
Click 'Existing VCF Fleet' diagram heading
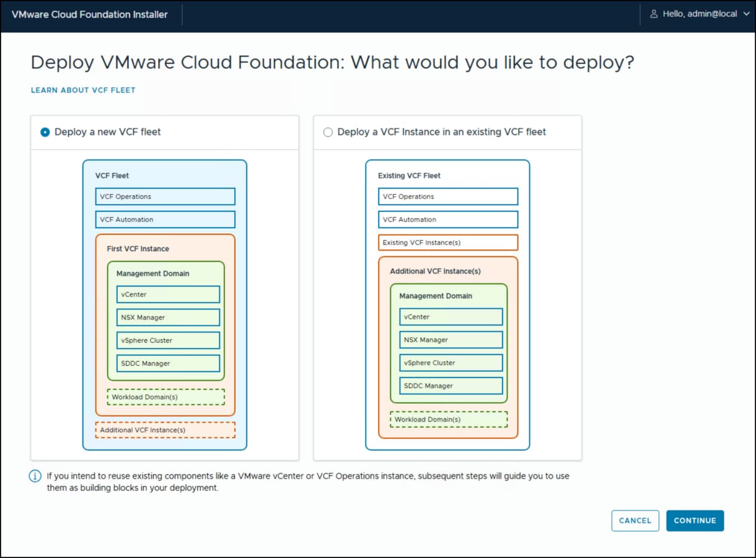pos(409,175)
